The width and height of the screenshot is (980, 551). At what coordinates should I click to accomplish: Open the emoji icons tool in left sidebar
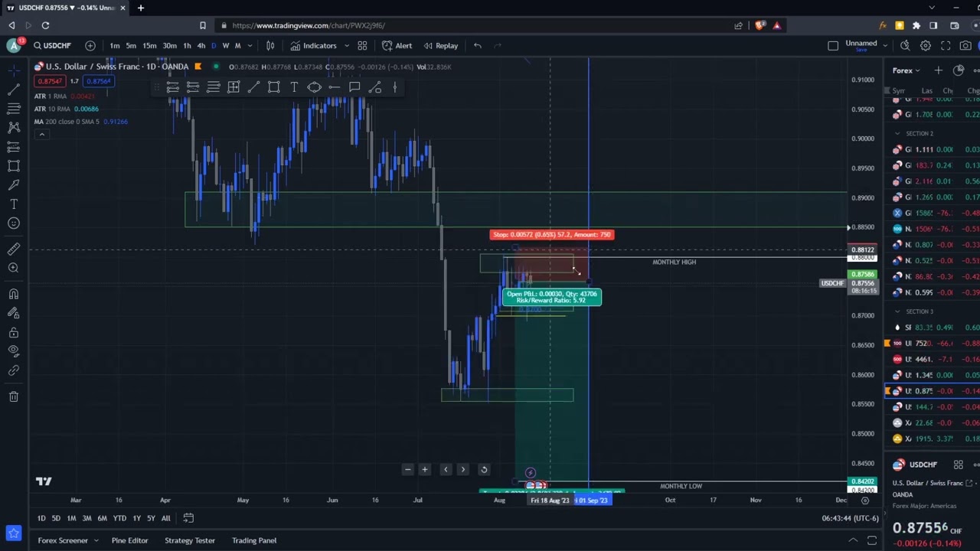[14, 223]
